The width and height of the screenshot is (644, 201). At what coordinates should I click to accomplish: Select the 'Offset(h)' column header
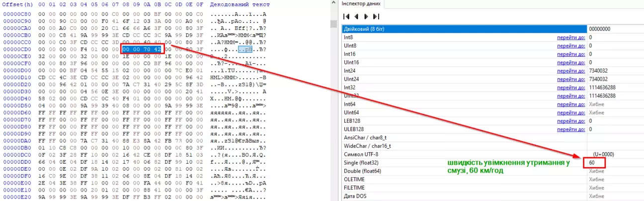(x=18, y=4)
